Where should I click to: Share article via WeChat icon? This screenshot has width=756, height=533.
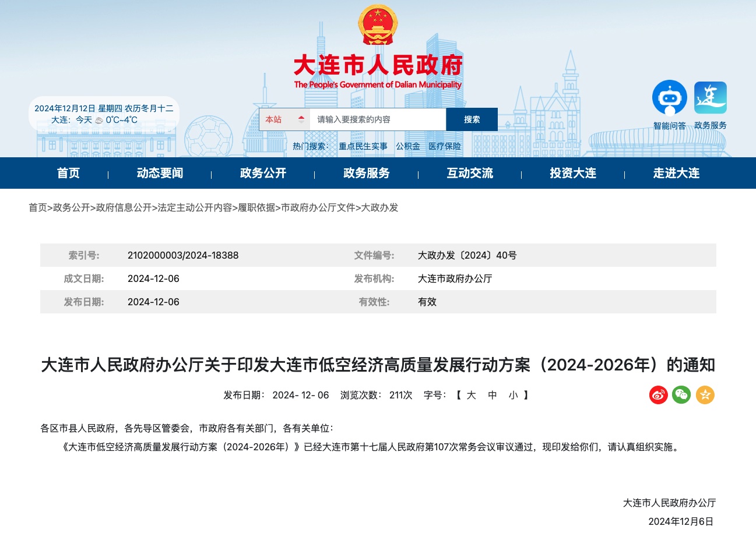[681, 395]
